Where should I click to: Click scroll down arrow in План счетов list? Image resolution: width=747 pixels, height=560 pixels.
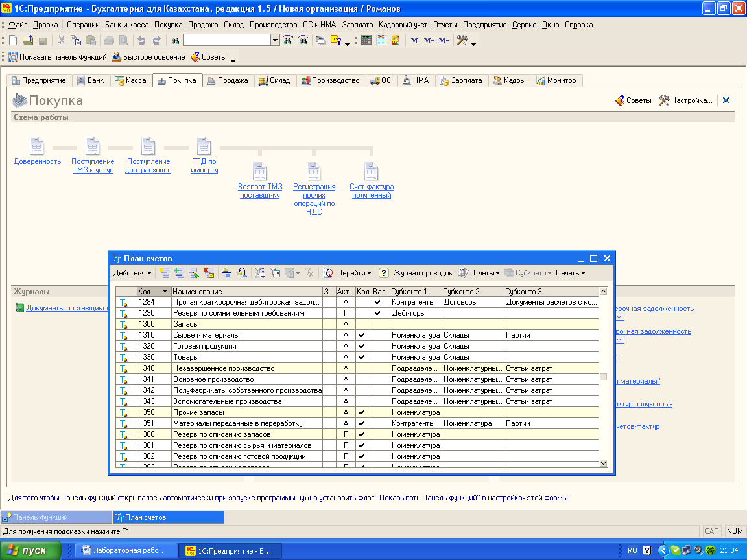pyautogui.click(x=603, y=463)
